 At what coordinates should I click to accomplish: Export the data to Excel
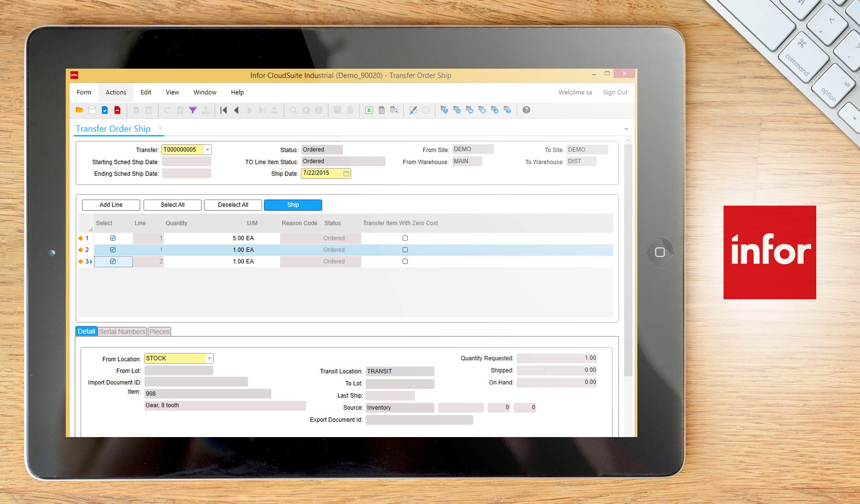[x=369, y=110]
